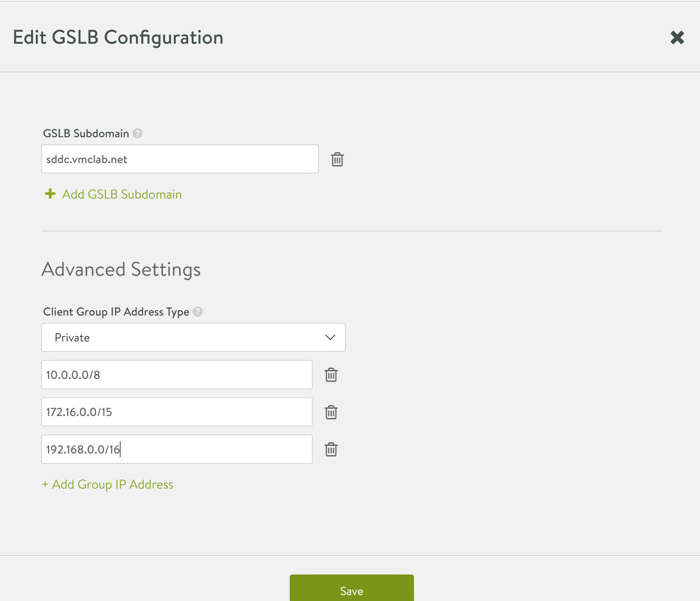Click into the 172.16.0.0/15 address field
Viewport: 700px width, 601px height.
pos(177,412)
